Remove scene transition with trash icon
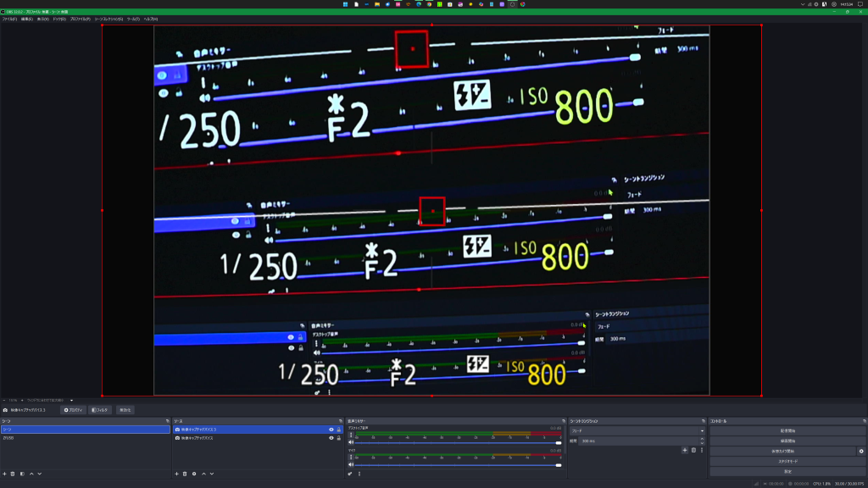The height and width of the screenshot is (488, 868). coord(693,450)
